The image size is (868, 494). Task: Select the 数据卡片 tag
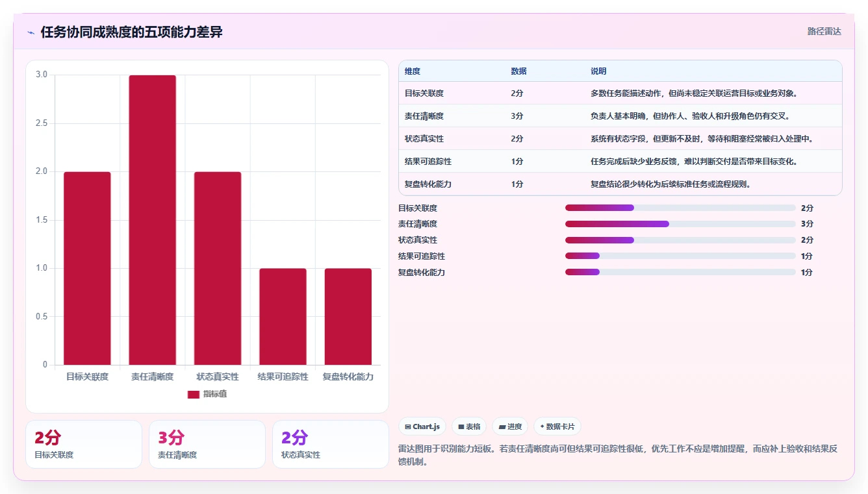557,426
